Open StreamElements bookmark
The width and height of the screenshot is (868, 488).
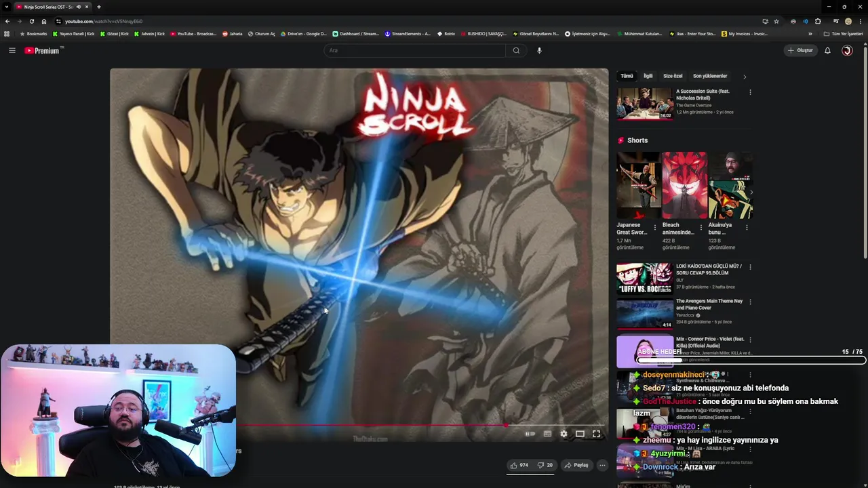pyautogui.click(x=407, y=34)
